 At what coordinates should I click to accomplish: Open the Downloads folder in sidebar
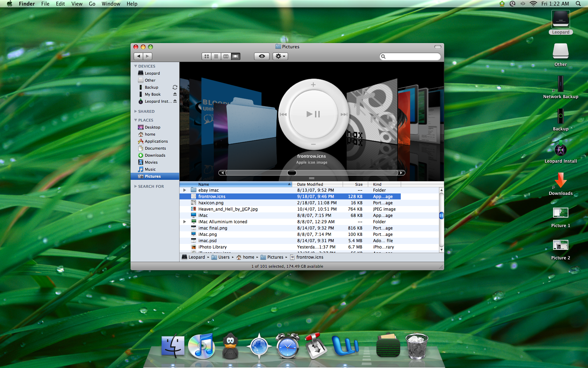pyautogui.click(x=155, y=155)
